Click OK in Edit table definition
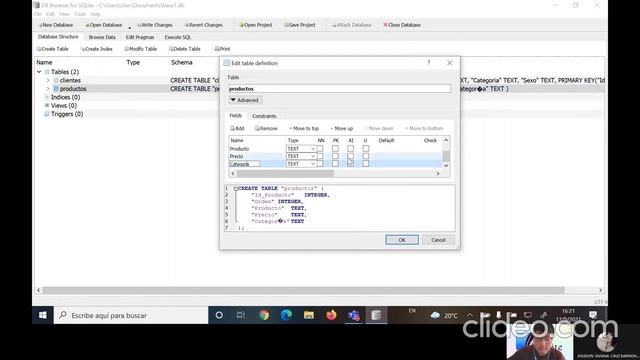Screen dimensions: 640x360 pyautogui.click(x=402, y=240)
